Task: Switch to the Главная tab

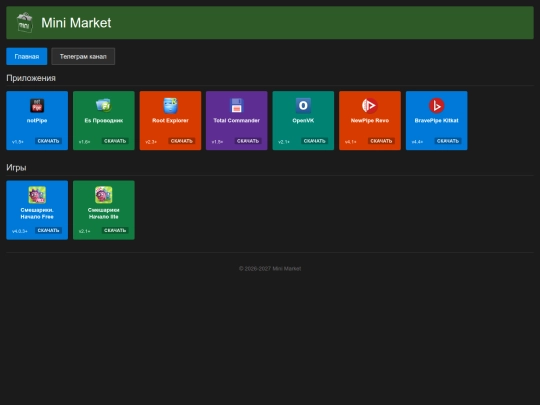Action: point(27,56)
